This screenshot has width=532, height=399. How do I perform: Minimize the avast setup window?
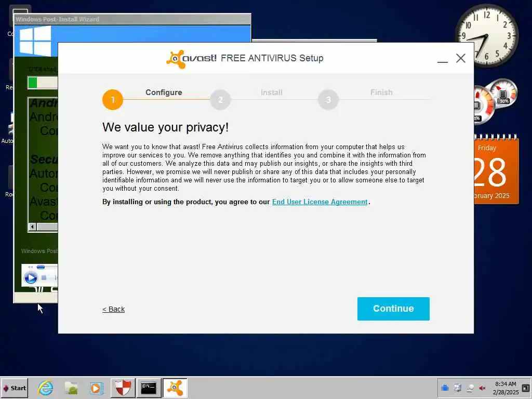[443, 59]
